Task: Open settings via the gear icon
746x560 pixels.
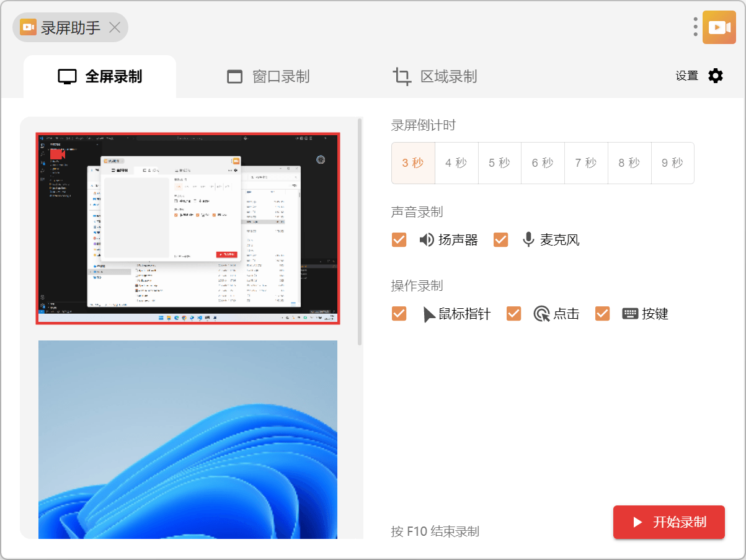Action: [716, 76]
